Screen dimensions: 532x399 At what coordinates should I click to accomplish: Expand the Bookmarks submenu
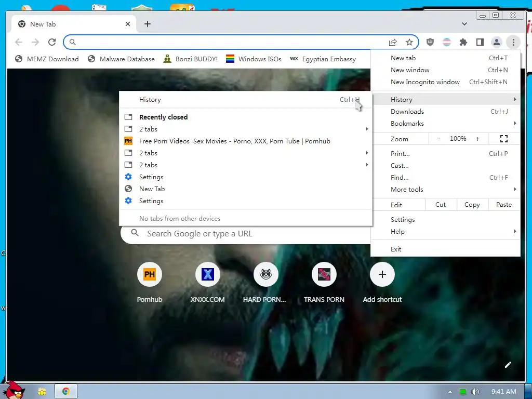(x=445, y=123)
